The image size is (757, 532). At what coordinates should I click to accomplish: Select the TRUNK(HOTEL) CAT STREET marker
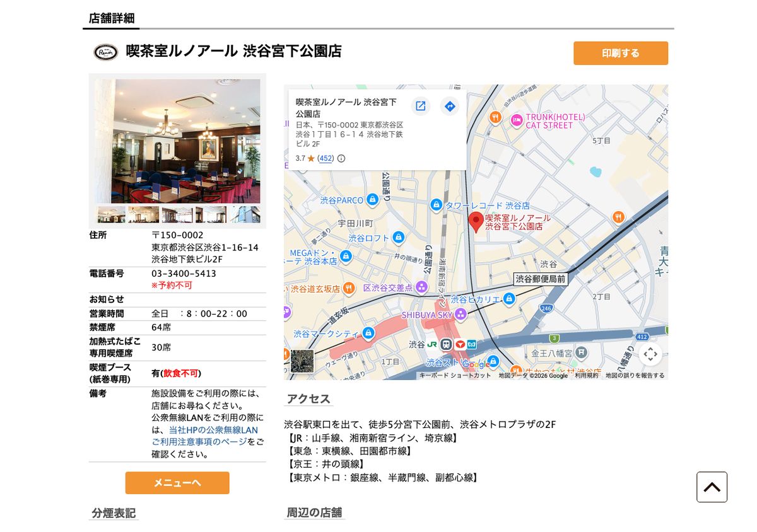pos(517,120)
